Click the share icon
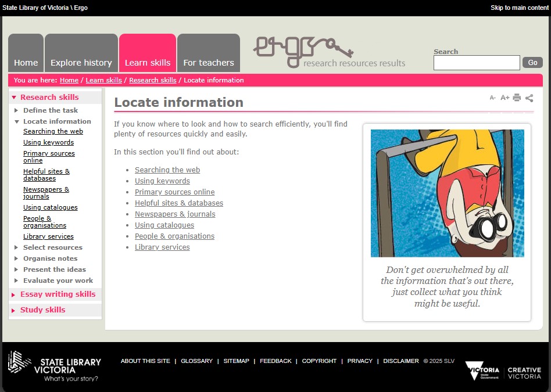551x392 pixels. 529,98
